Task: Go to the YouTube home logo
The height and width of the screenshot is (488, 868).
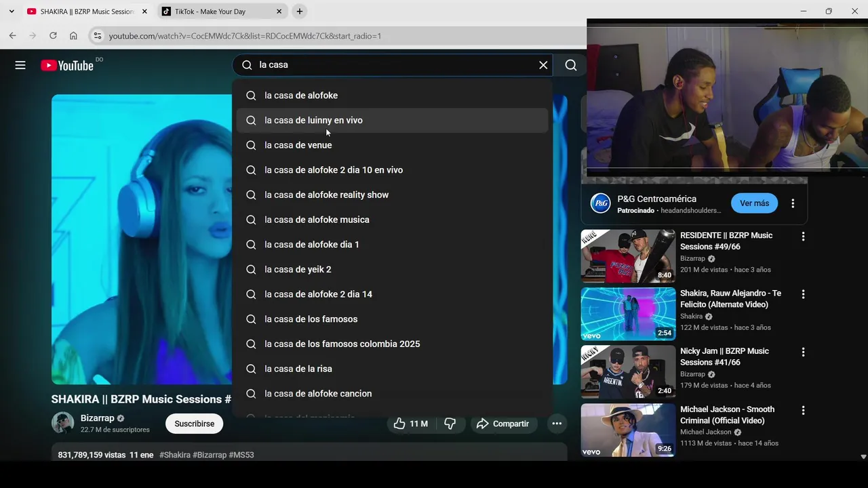Action: [x=67, y=65]
